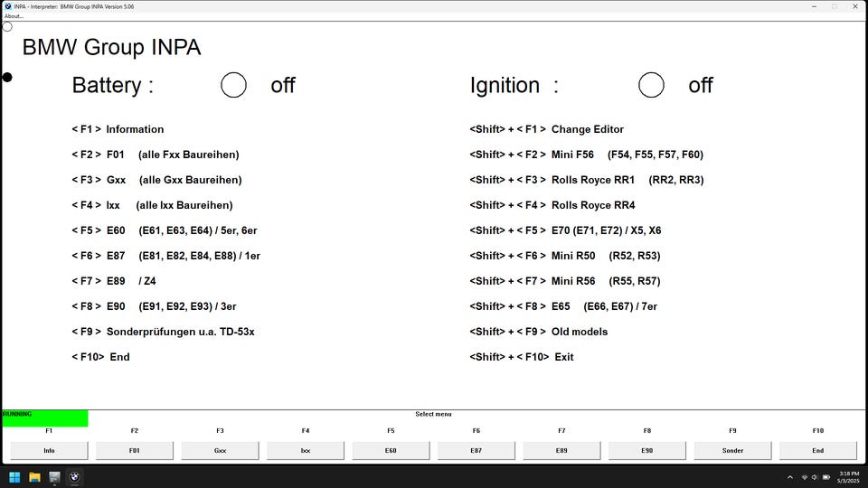This screenshot has width=868, height=488.
Task: Click the 'Rolls Royce RR1 (RR2, RR3)' line
Action: click(x=587, y=181)
